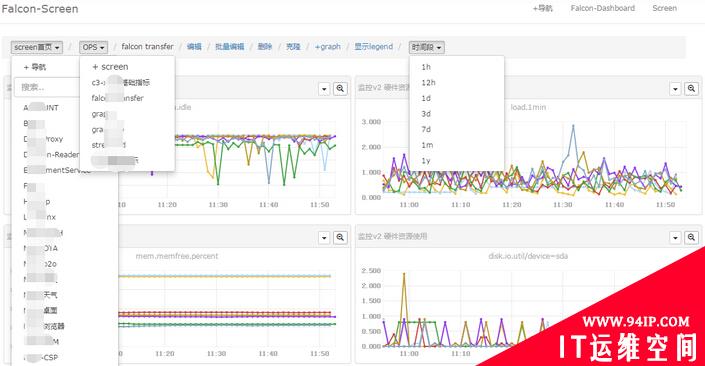
Task: Click the + screen menu entry
Action: click(111, 67)
